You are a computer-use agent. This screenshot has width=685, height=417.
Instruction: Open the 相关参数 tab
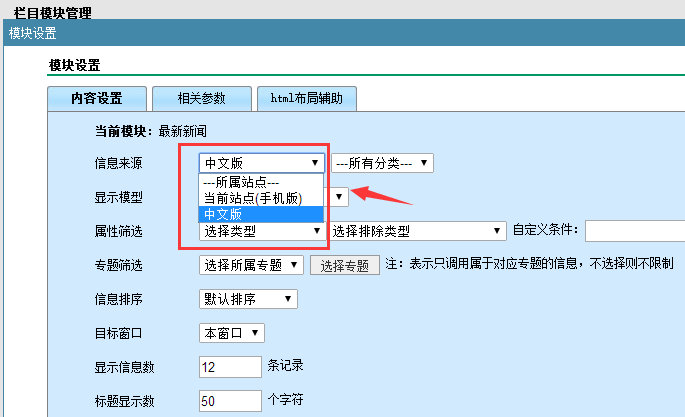tap(201, 98)
